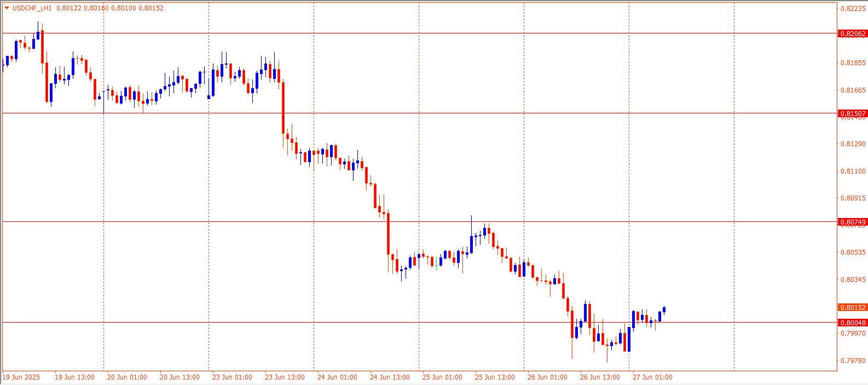Click the 24 Jun 13:00 time label
868x385 pixels.
(390, 377)
